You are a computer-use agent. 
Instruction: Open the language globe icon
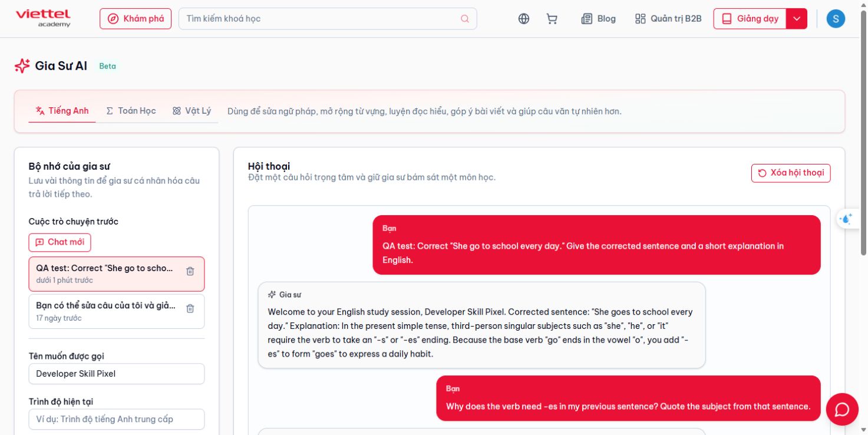524,19
